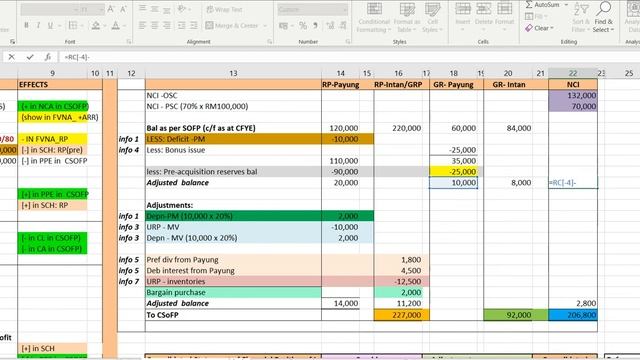Viewport: 640px width, 360px height.
Task: Open the Merge & Center dropdown arrow
Action: point(265,26)
